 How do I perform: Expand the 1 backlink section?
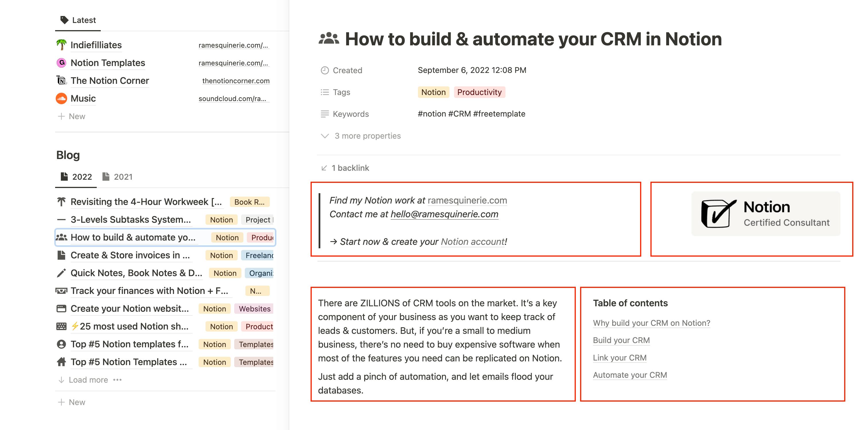pyautogui.click(x=350, y=168)
